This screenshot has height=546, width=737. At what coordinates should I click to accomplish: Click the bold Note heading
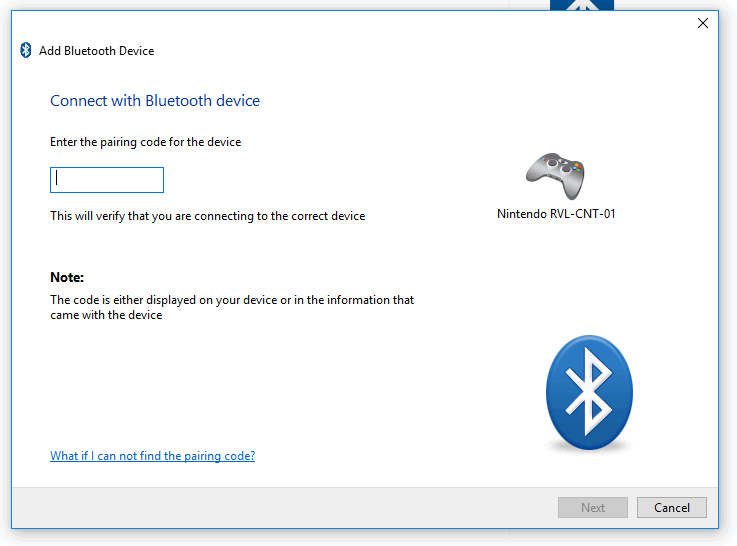coord(67,277)
